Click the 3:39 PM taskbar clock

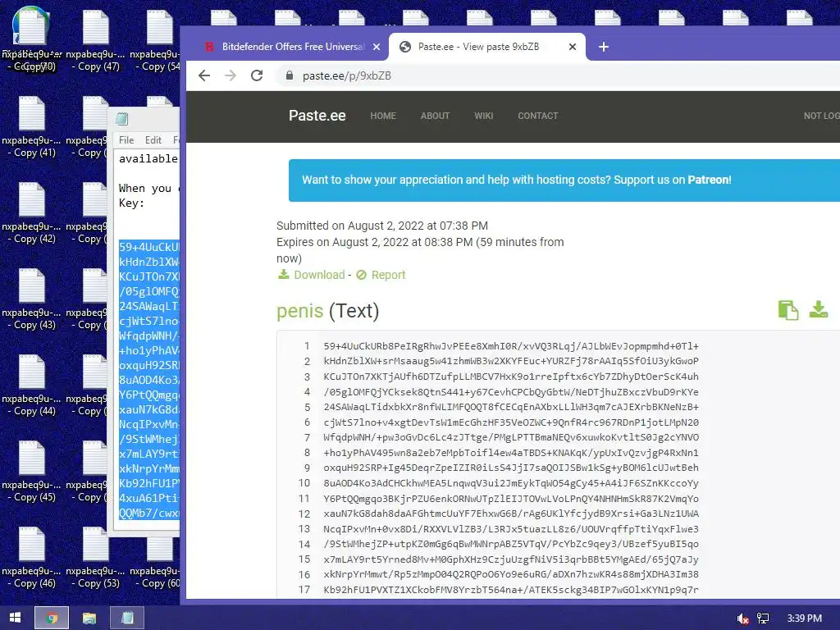[x=804, y=619]
